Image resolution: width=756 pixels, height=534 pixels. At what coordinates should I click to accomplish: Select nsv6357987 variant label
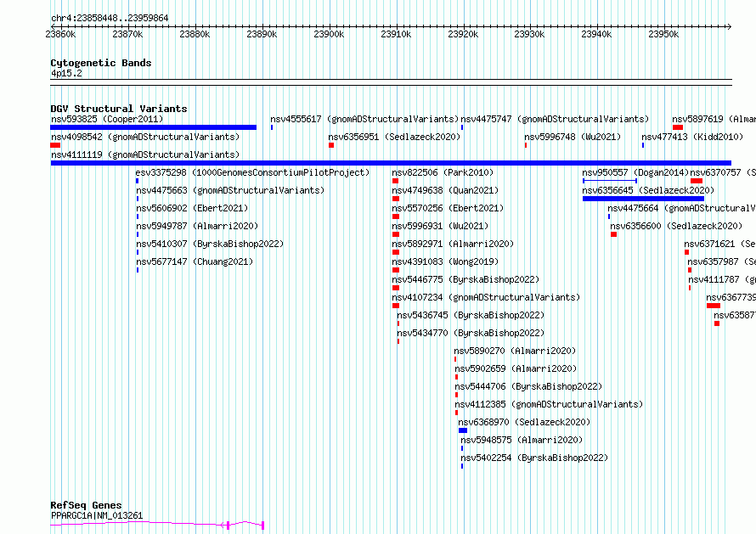722,261
